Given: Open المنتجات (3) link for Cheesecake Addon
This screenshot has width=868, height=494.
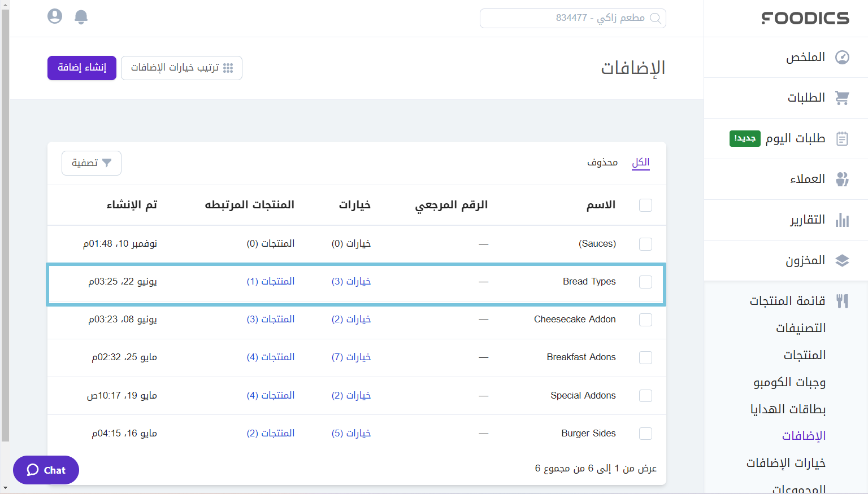Looking at the screenshot, I should tap(271, 320).
